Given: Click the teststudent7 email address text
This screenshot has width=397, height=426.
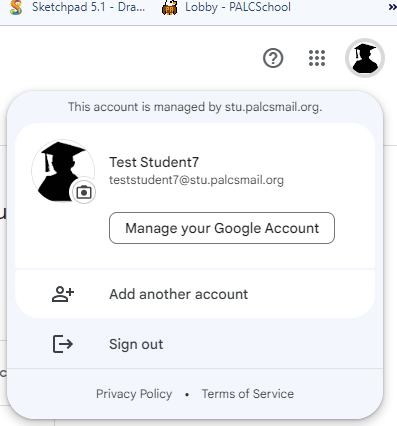Looking at the screenshot, I should 196,180.
